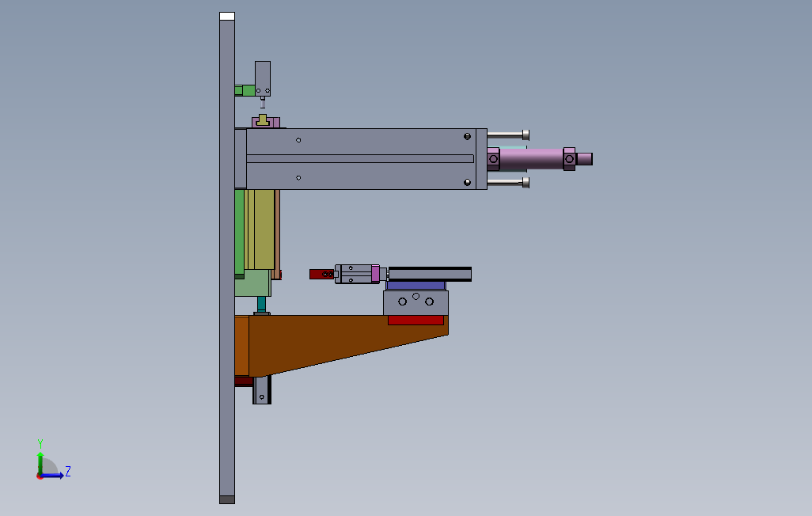Select the dark red block under the bracket
This screenshot has width=812, height=516.
(x=244, y=381)
